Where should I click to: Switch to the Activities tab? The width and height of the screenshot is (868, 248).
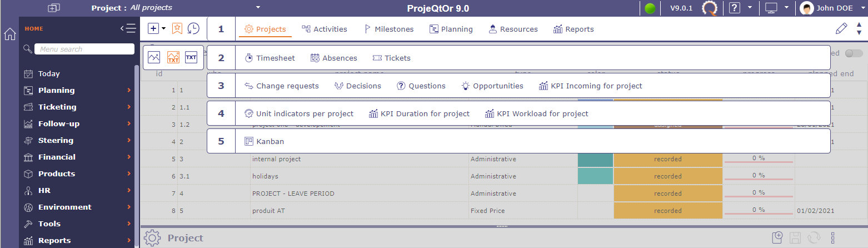[325, 29]
